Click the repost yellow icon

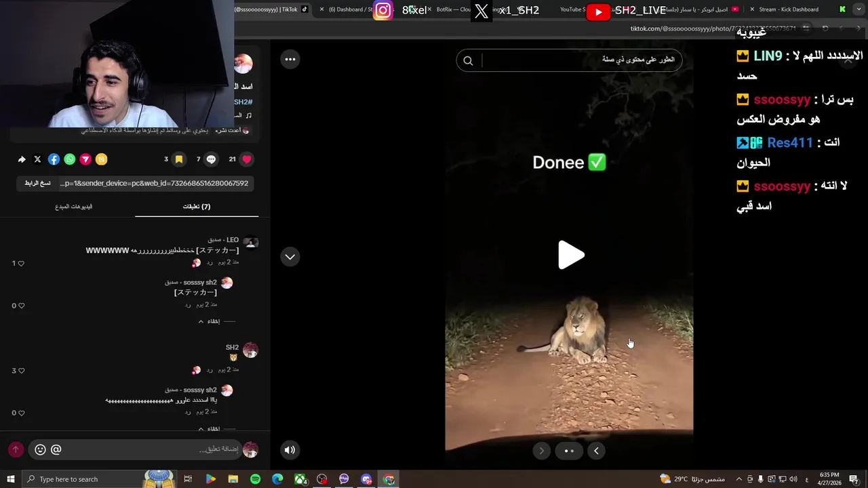point(101,159)
